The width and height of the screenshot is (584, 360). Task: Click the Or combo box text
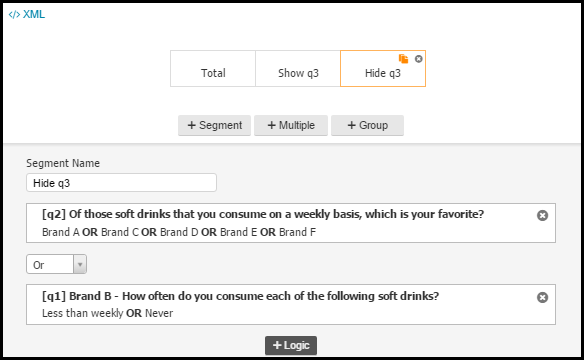point(50,264)
